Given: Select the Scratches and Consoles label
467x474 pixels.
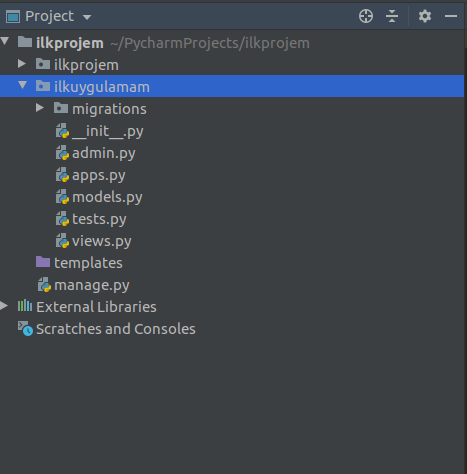Looking at the screenshot, I should pos(116,329).
